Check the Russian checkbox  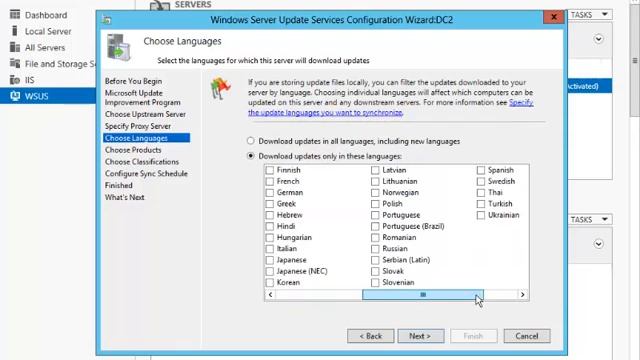tap(375, 249)
